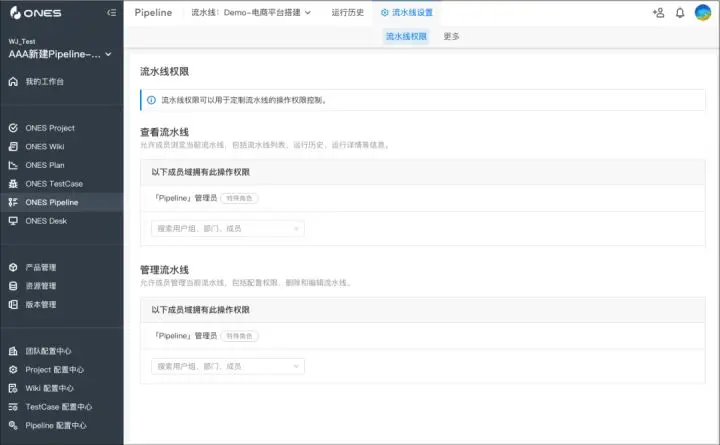This screenshot has height=445, width=720.
Task: Open the 流水线: Demo-电商平台搭建 dropdown
Action: click(251, 12)
